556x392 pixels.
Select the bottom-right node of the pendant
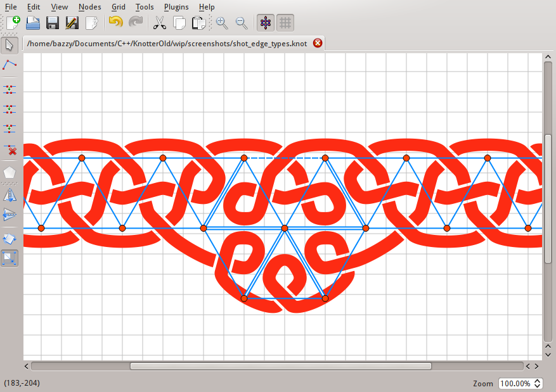(x=325, y=298)
